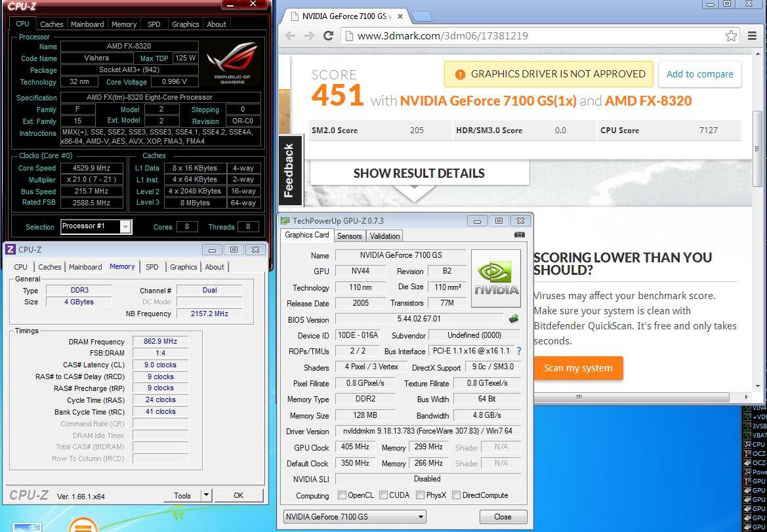Click the Tools button in CPU-Z
Image resolution: width=767 pixels, height=532 pixels.
[182, 495]
